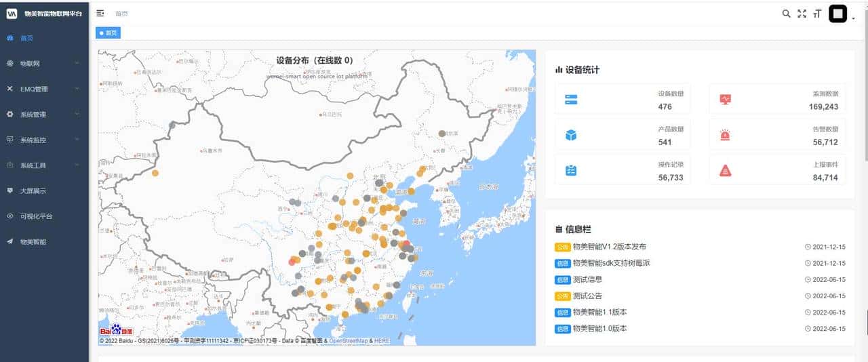Click the device count value 476

click(665, 107)
